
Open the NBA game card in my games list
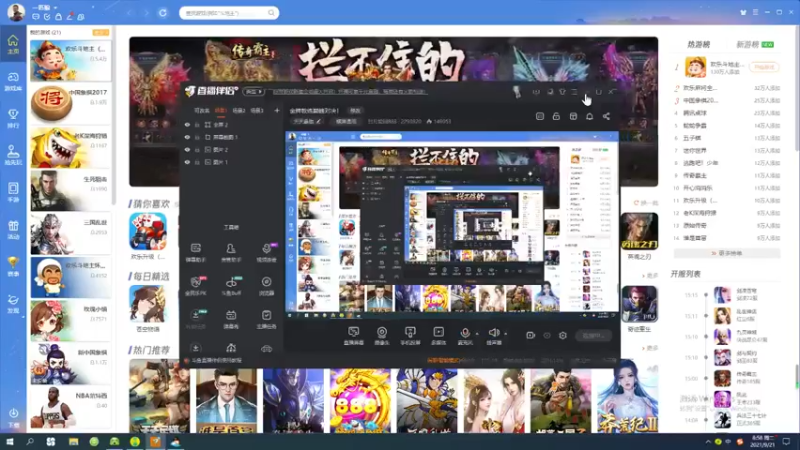(x=70, y=407)
